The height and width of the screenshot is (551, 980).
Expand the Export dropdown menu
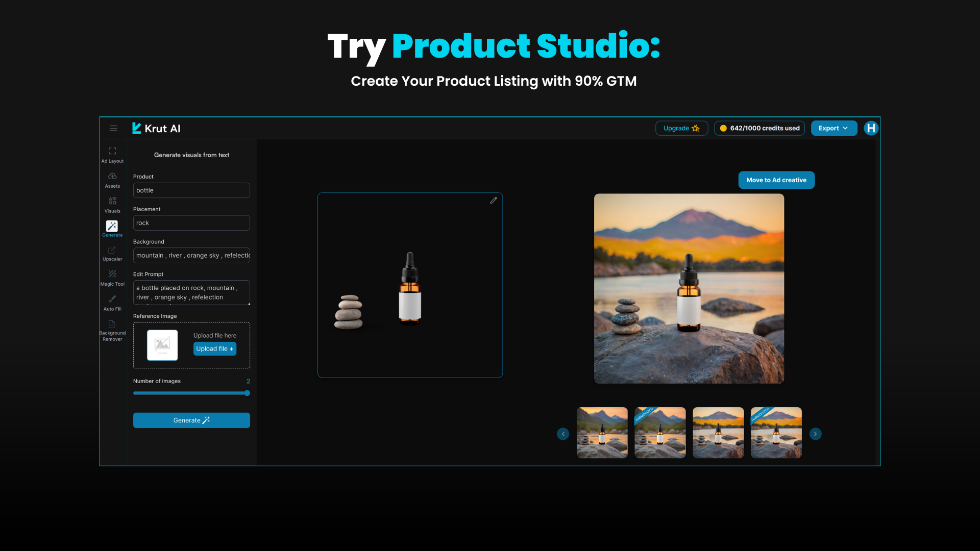[834, 128]
